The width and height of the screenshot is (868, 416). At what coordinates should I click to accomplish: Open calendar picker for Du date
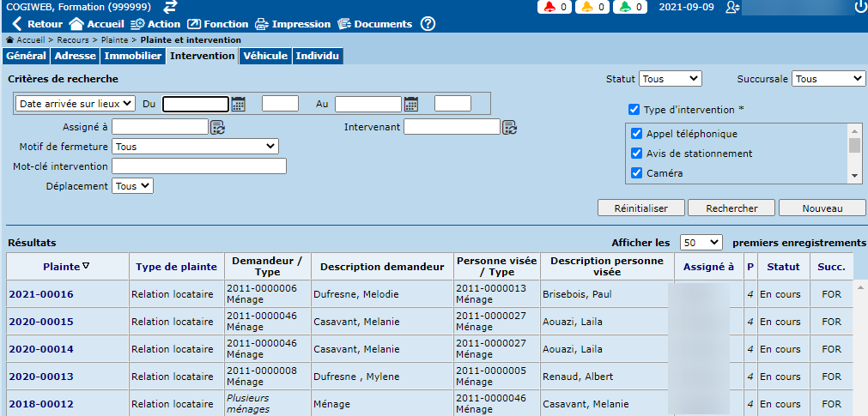(x=239, y=104)
